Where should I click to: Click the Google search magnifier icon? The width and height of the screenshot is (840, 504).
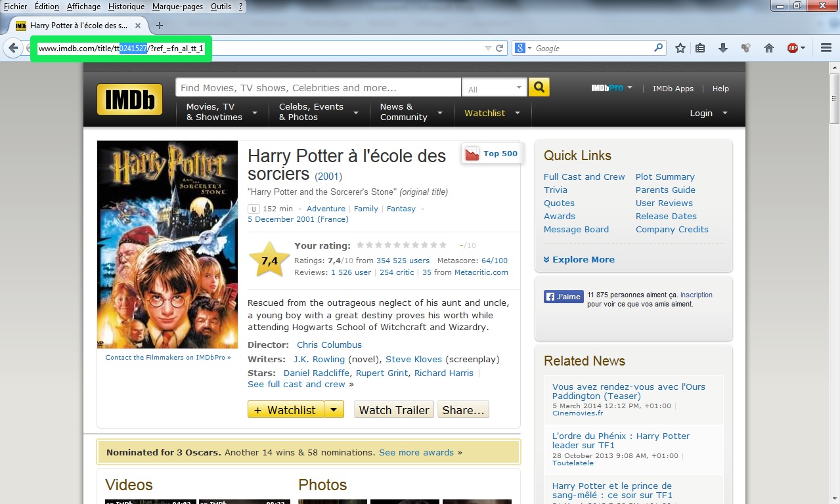(x=658, y=48)
